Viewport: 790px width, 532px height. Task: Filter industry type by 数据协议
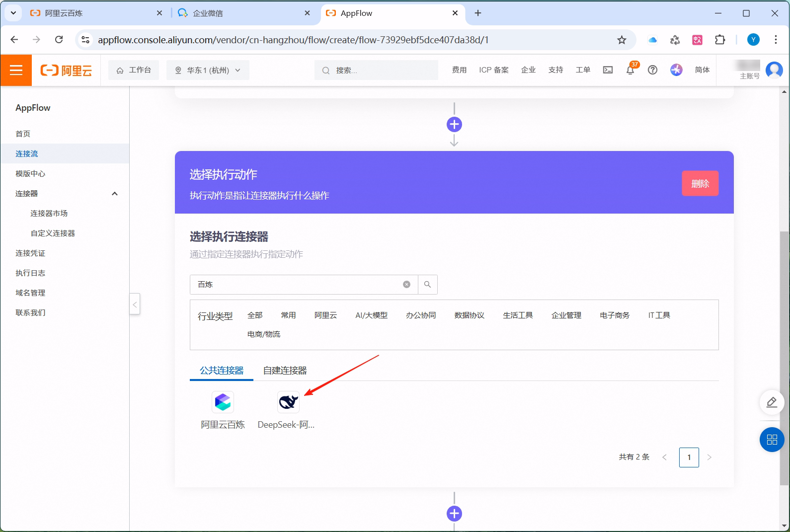[469, 315]
